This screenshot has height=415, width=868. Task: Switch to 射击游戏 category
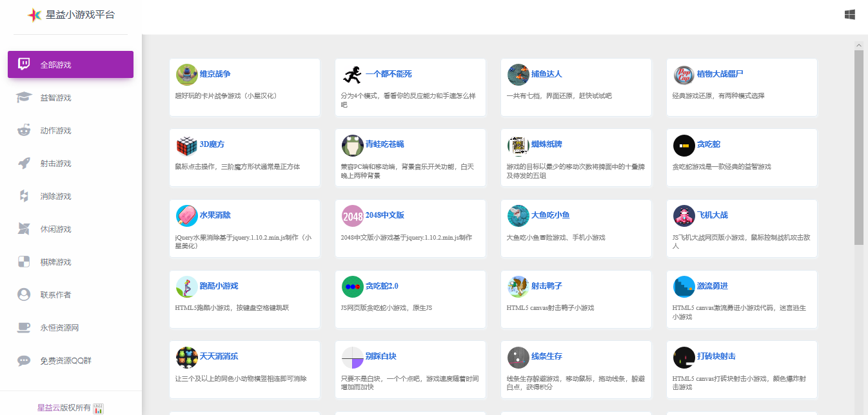tap(55, 163)
